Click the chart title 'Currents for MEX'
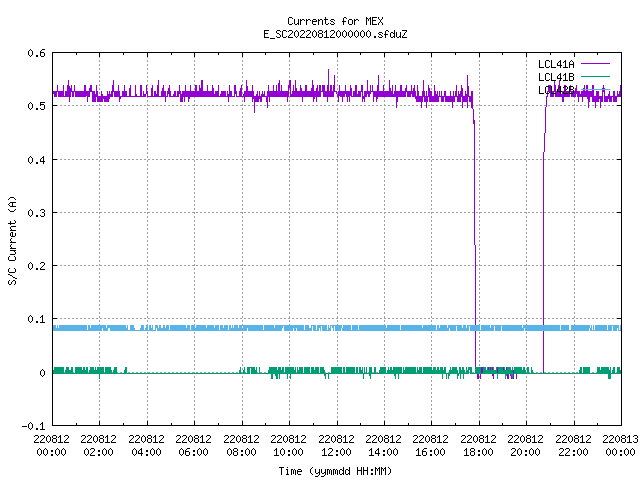640x480 pixels. pyautogui.click(x=335, y=21)
